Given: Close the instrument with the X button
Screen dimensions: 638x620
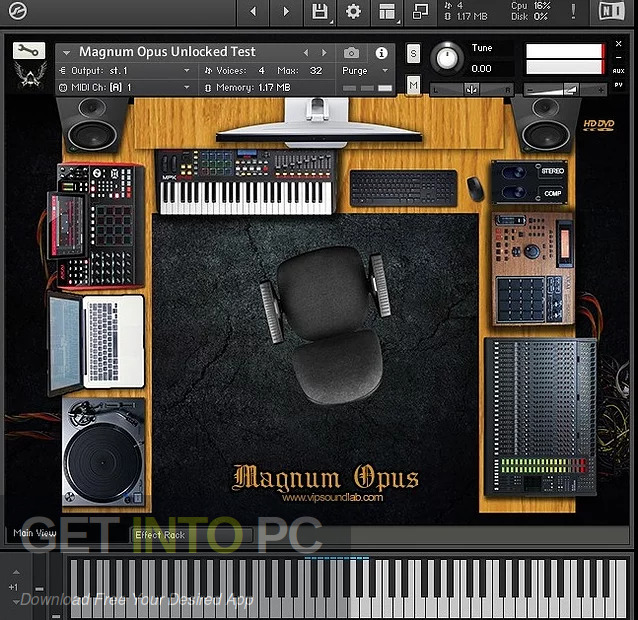Looking at the screenshot, I should [618, 44].
